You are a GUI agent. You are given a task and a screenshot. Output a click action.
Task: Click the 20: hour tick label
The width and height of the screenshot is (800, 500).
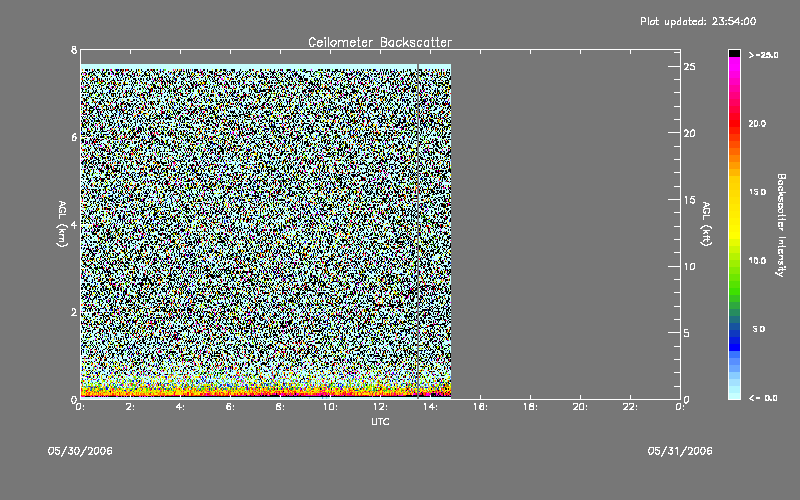coord(580,407)
